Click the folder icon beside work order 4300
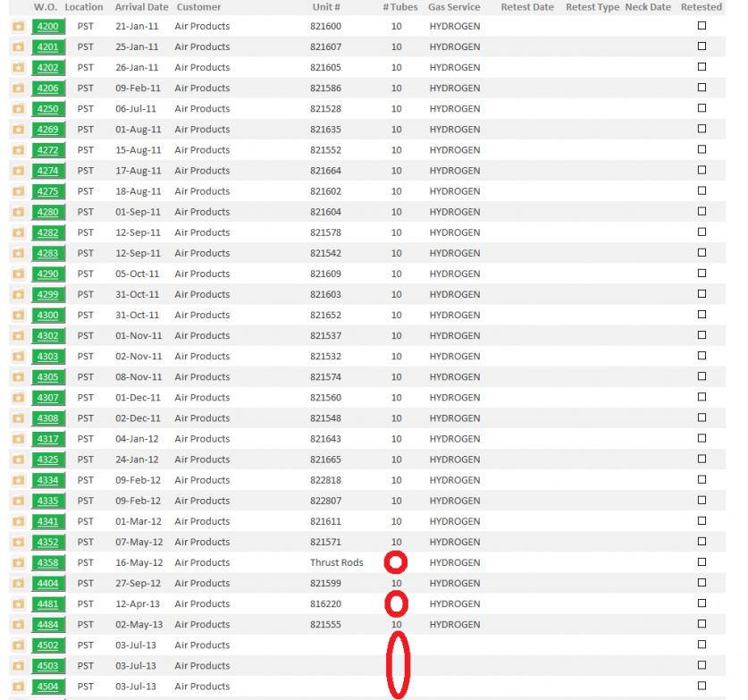The image size is (748, 700). coord(19,315)
